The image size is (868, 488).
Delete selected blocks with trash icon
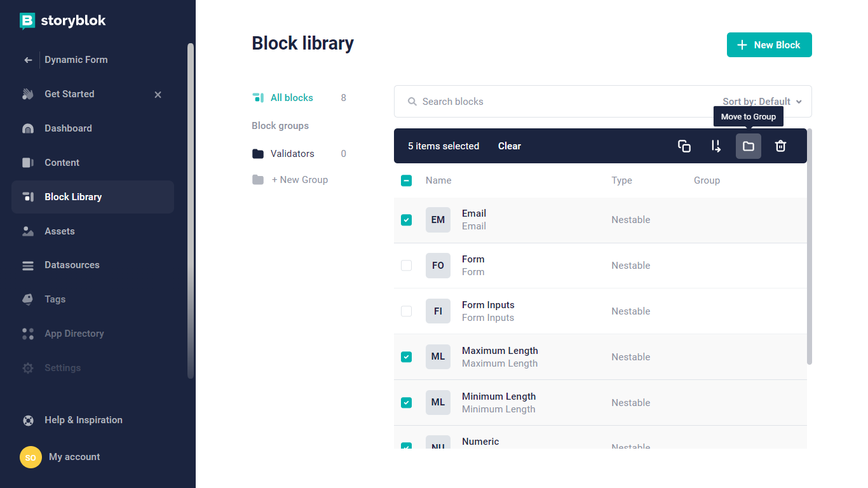pos(780,146)
